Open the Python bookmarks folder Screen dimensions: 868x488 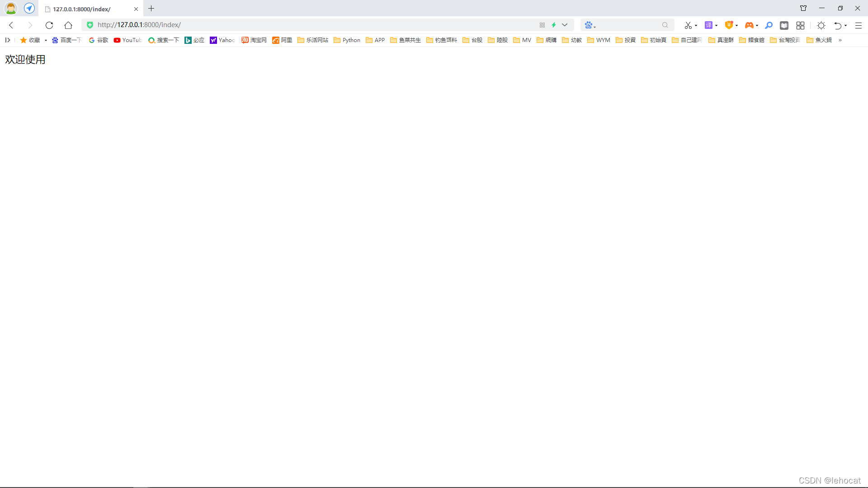[347, 40]
